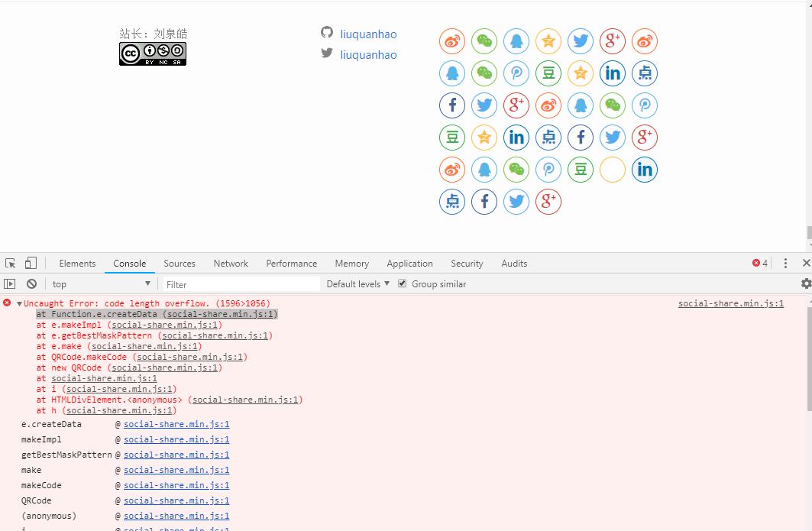Toggle the Group similar checkbox

(402, 283)
